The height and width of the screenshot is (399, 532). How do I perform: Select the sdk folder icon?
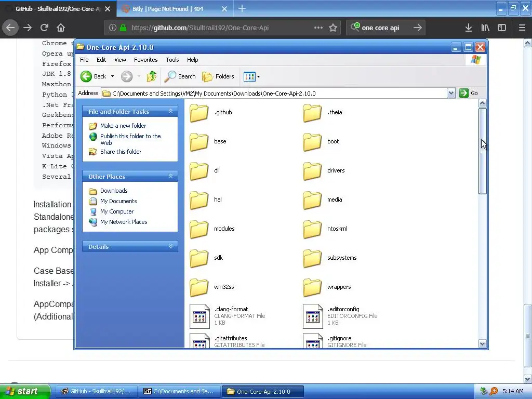click(199, 259)
